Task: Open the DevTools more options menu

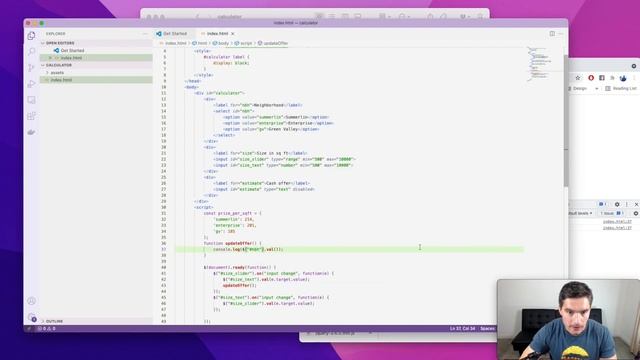Action: point(627,204)
